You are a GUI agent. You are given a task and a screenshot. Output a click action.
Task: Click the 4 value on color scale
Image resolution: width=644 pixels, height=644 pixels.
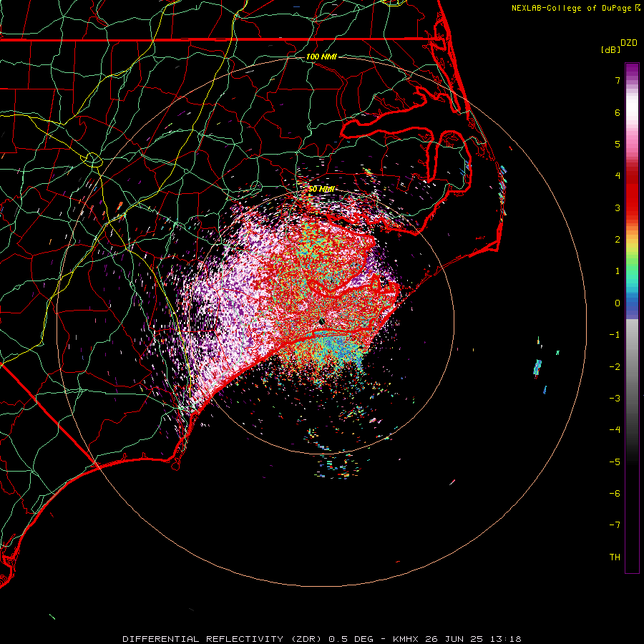(618, 176)
